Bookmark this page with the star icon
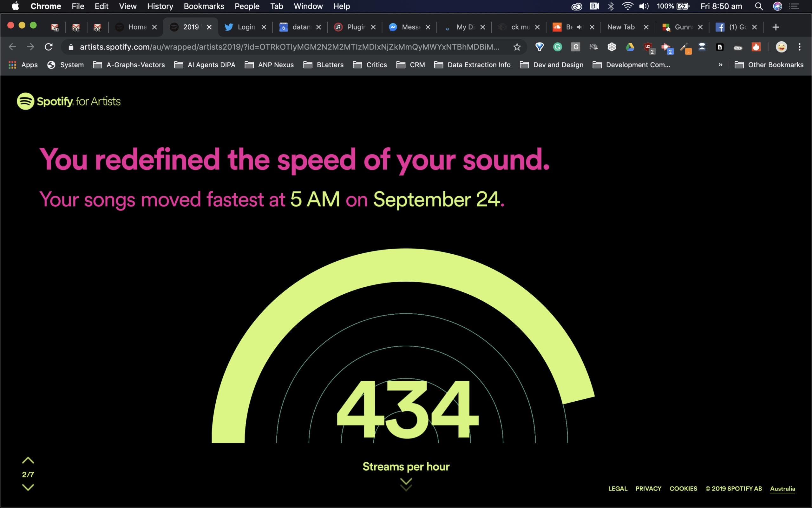812x508 pixels. [x=517, y=47]
